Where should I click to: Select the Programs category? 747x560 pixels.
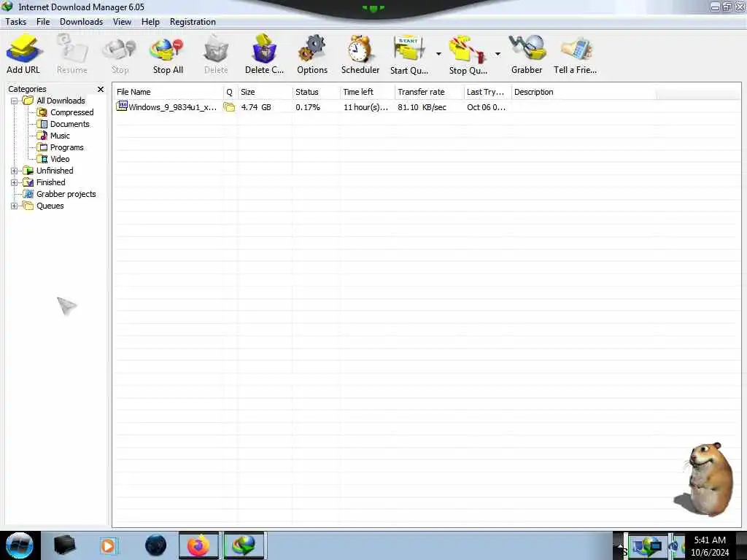(66, 147)
